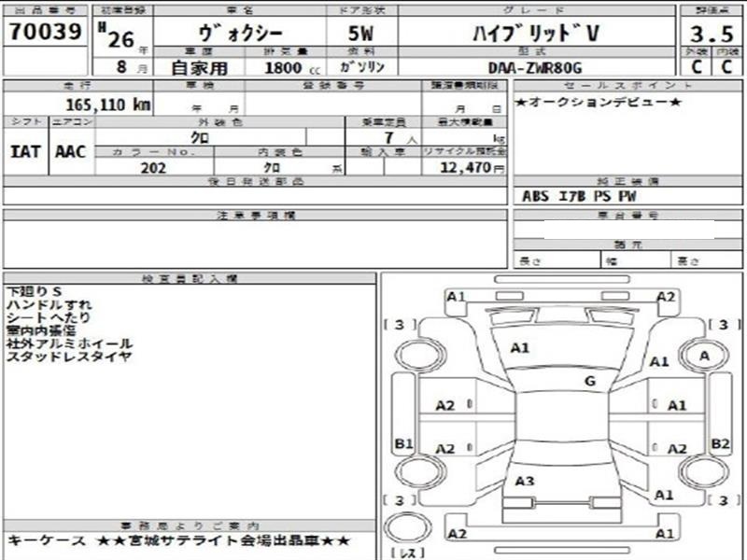Select the AAC air conditioner cell
The width and height of the screenshot is (747, 560).
pos(71,152)
